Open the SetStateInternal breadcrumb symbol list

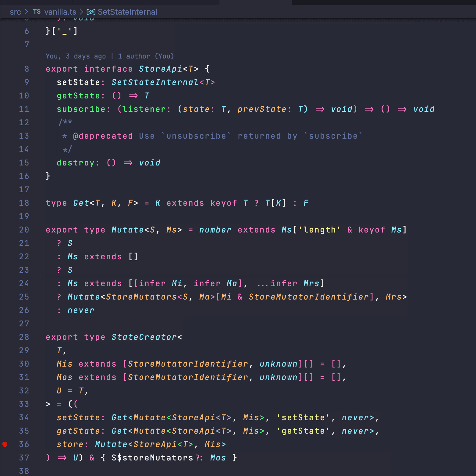(127, 12)
